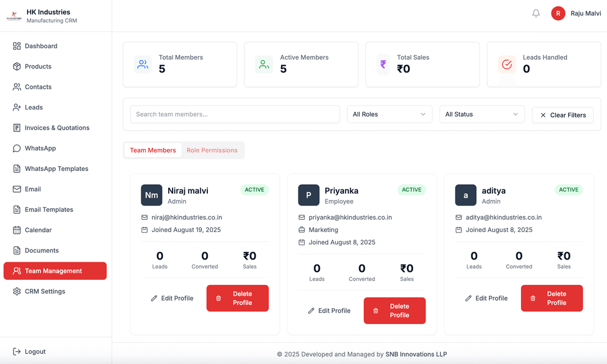Click calendar icon beside Joined August 8 on aditya card
The height and width of the screenshot is (364, 607).
point(459,230)
